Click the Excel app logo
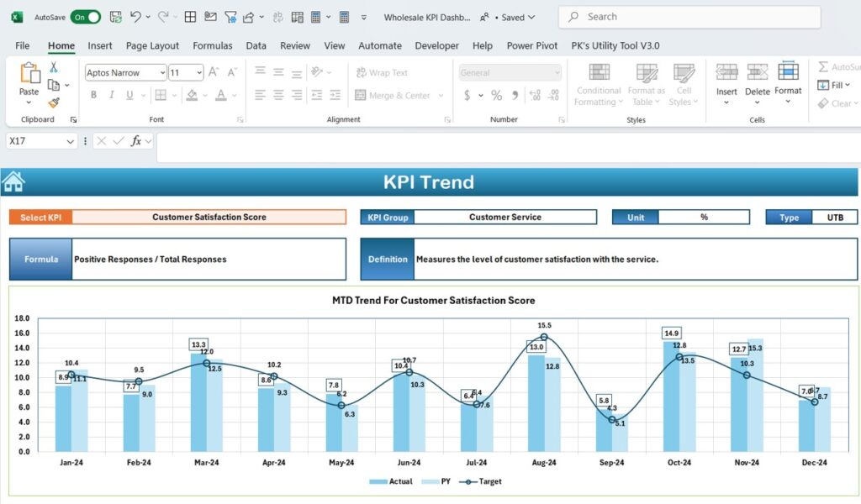The width and height of the screenshot is (861, 504). [17, 17]
